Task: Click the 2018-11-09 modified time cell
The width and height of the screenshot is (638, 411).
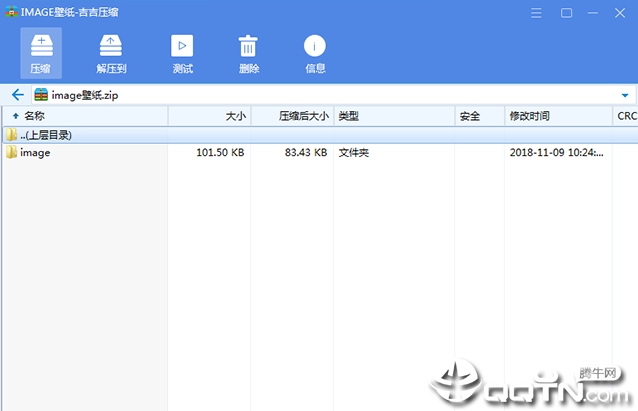Action: pyautogui.click(x=557, y=153)
